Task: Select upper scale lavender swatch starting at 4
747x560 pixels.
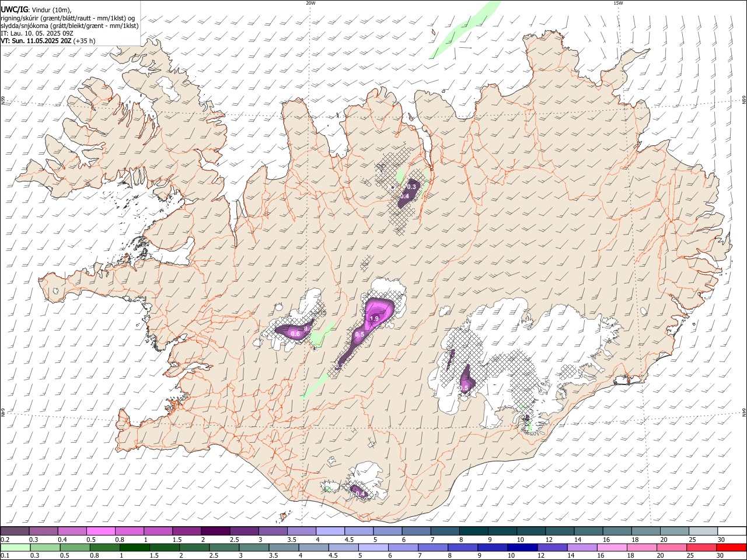Action: pos(329,531)
